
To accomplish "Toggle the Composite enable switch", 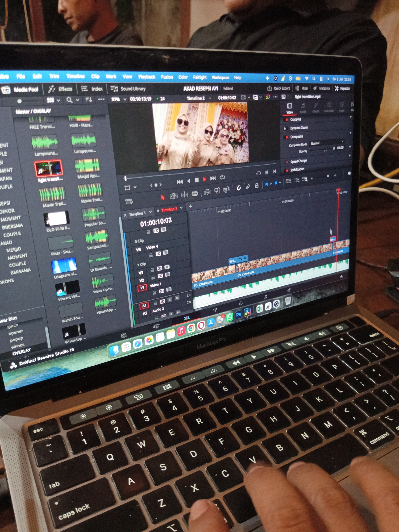I will coord(286,137).
